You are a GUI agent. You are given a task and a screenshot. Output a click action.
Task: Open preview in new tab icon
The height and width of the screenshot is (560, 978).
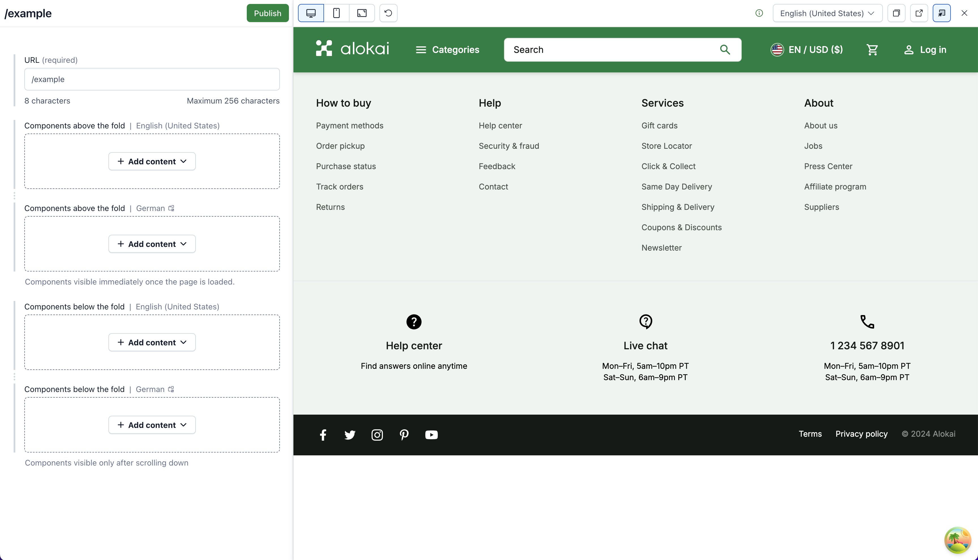point(919,13)
